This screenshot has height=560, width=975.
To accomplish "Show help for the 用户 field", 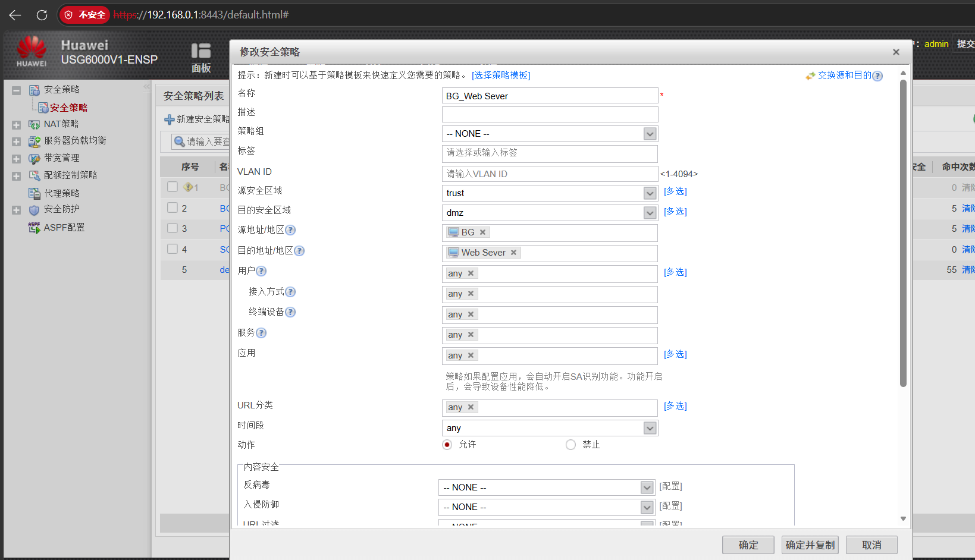I will point(261,271).
